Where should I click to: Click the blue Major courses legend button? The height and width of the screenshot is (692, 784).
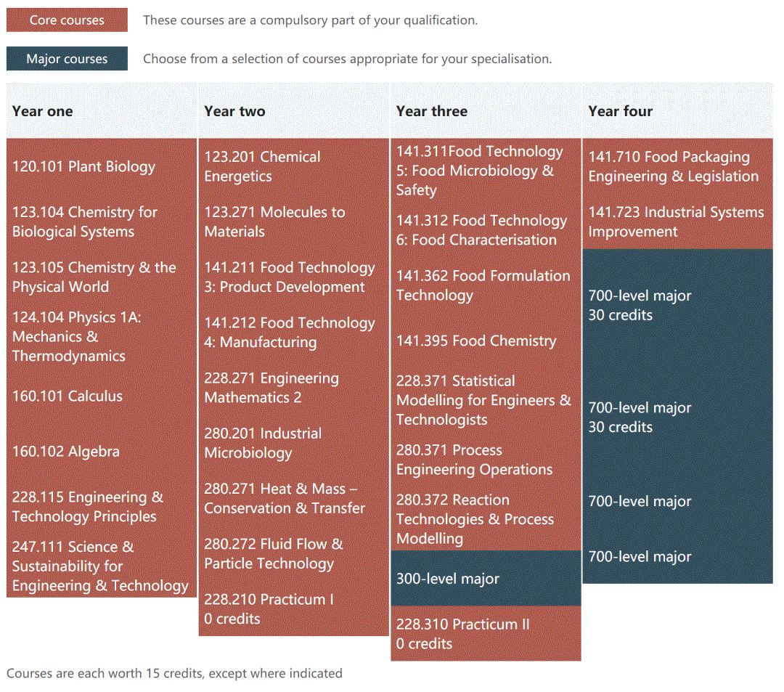pos(67,59)
